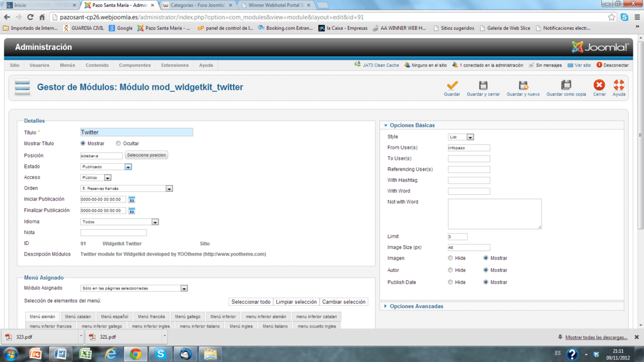Click Skype extension icon in browser toolbar
This screenshot has height=362, width=644.
pos(624,17)
